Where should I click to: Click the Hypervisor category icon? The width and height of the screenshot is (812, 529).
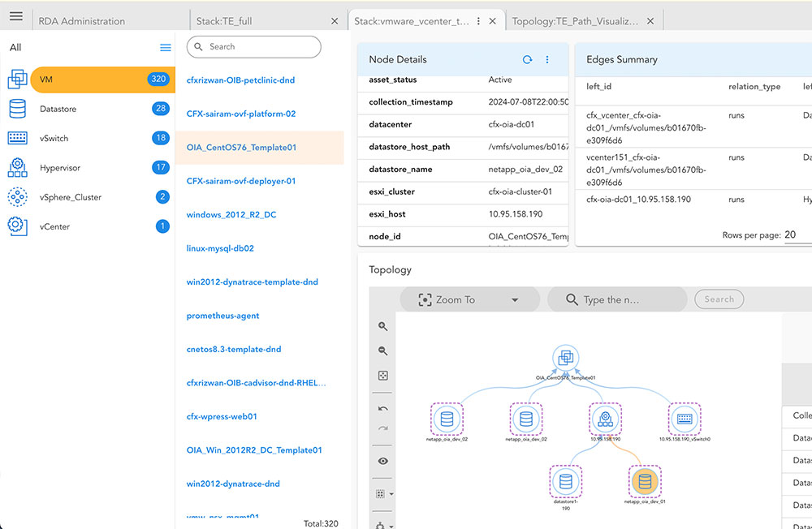click(17, 168)
